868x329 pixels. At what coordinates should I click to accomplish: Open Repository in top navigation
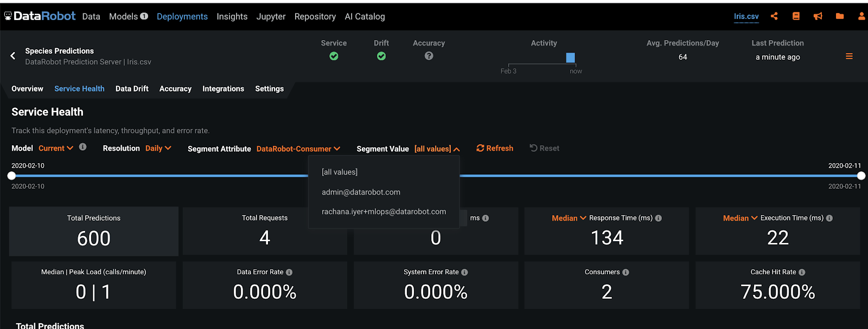315,16
